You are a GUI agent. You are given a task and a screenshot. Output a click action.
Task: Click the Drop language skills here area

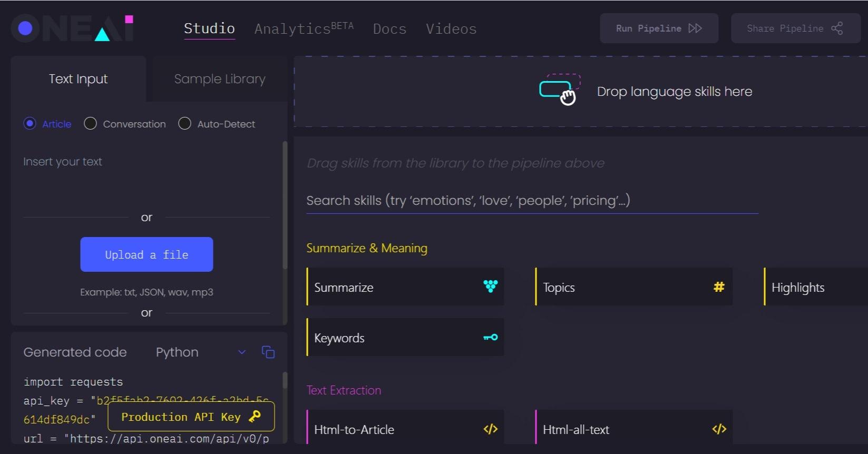(x=581, y=92)
